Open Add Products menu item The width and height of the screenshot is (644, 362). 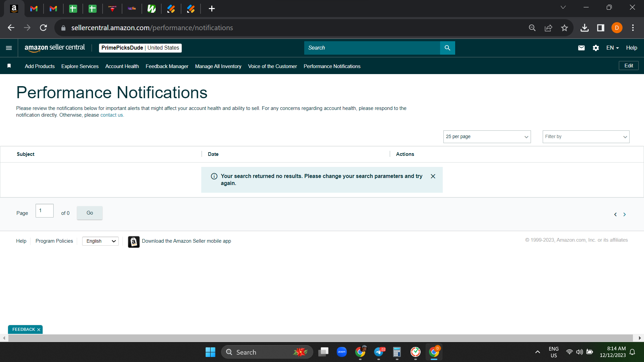[x=40, y=66]
